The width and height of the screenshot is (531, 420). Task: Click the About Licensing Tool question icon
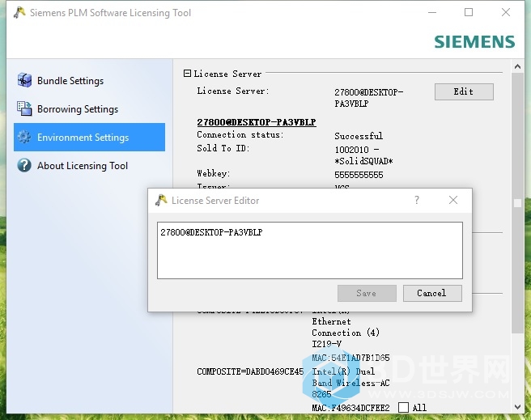point(24,166)
